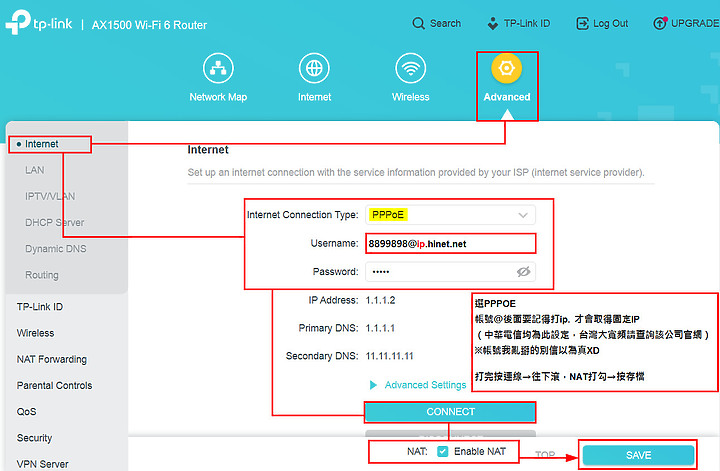Open Internet Connection Type dropdown
This screenshot has height=471, width=720.
[x=450, y=215]
